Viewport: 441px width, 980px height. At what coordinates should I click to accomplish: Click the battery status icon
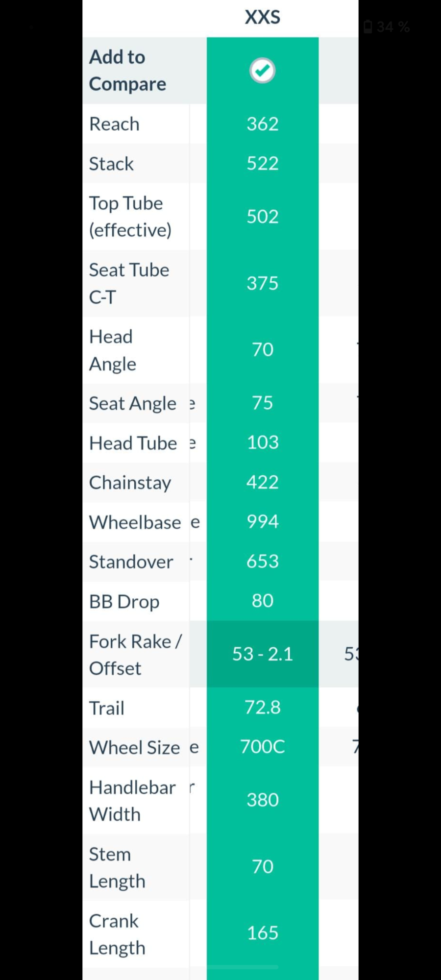tap(368, 27)
